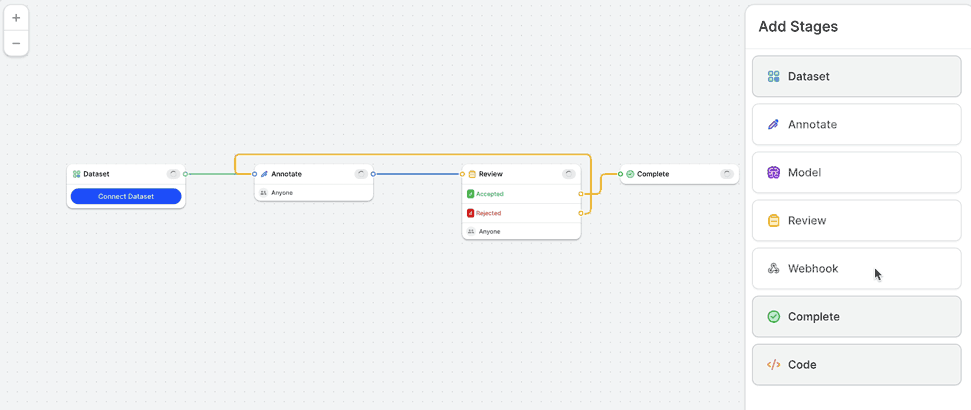Click the Model stage brain icon
This screenshot has width=971, height=410.
click(x=773, y=173)
